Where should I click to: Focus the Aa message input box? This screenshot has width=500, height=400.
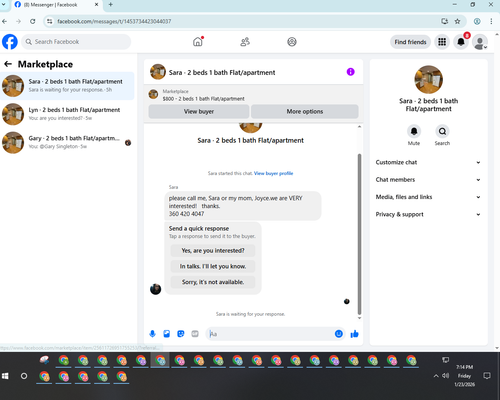[270, 334]
